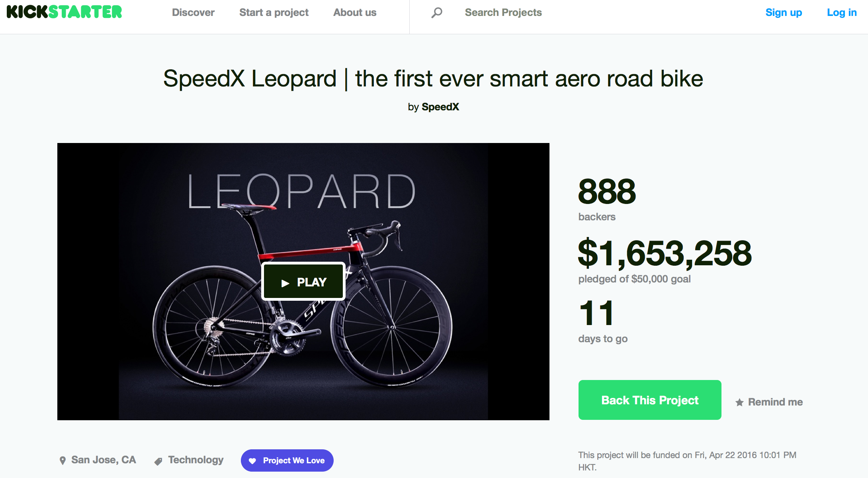Open the About us page
Viewport: 868px width, 478px height.
click(355, 13)
